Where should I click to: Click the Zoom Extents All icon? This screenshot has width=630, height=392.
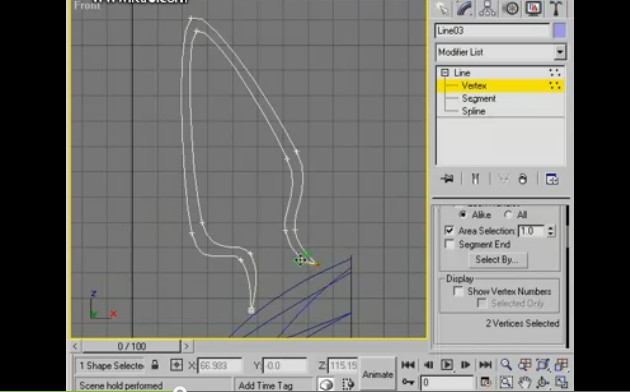[561, 365]
